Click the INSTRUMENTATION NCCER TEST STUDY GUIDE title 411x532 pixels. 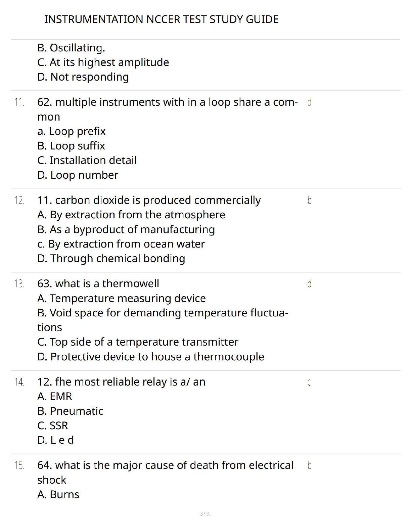point(161,19)
